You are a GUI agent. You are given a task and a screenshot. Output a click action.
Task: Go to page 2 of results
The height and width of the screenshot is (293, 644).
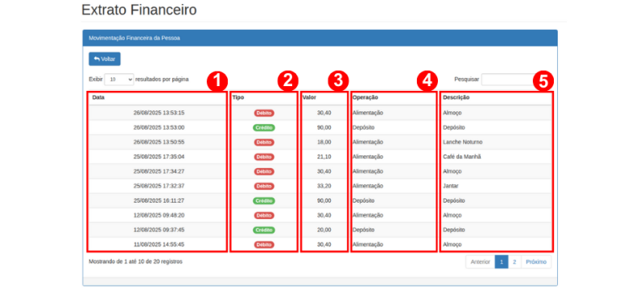tap(514, 262)
